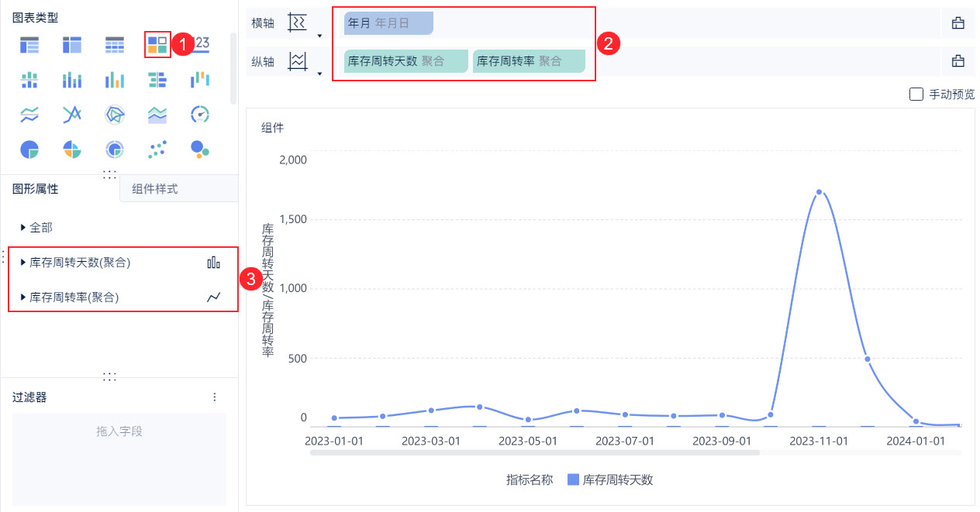Enable the 手动预览 checkbox
Image resolution: width=980 pixels, height=512 pixels.
tap(916, 94)
